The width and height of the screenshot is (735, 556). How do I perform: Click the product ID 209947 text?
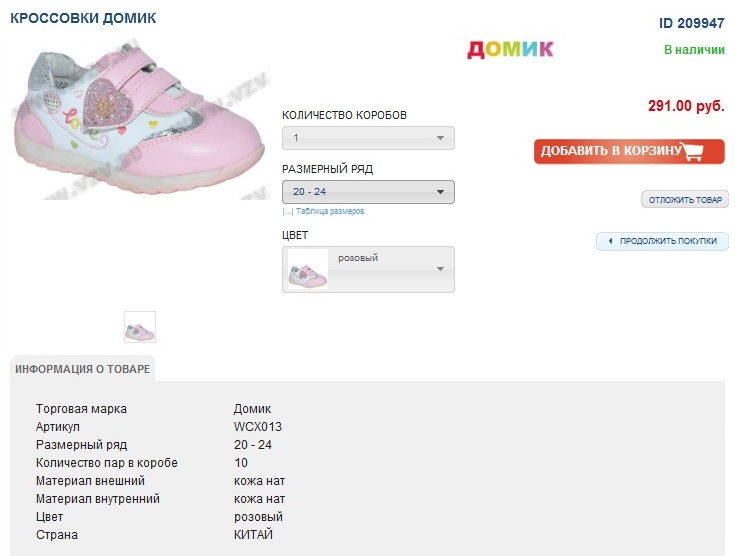tap(691, 22)
